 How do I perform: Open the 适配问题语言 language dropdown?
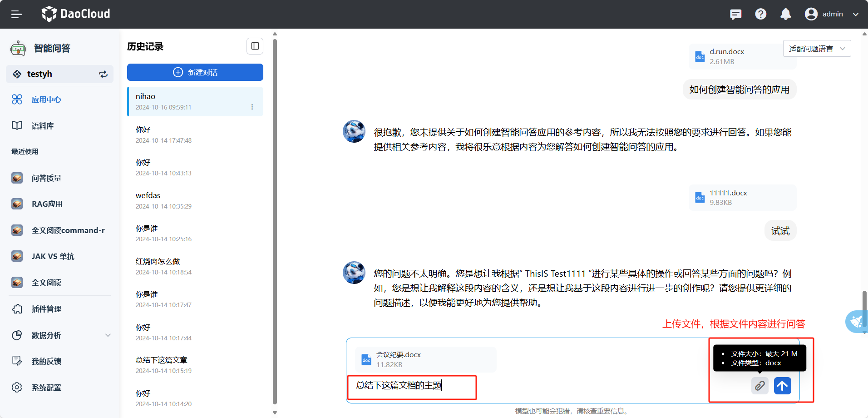click(x=816, y=49)
